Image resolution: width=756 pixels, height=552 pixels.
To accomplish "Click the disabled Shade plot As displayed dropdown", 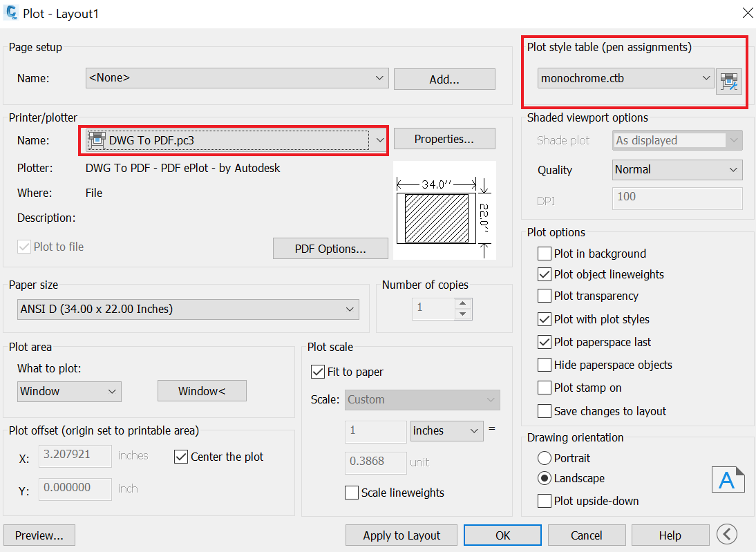I will 677,140.
